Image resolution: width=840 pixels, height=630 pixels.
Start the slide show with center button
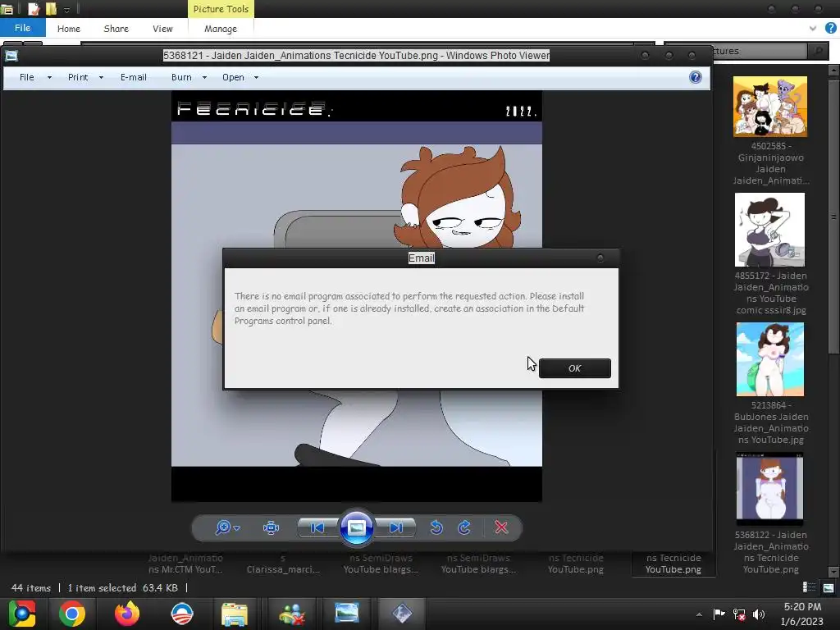click(x=357, y=527)
